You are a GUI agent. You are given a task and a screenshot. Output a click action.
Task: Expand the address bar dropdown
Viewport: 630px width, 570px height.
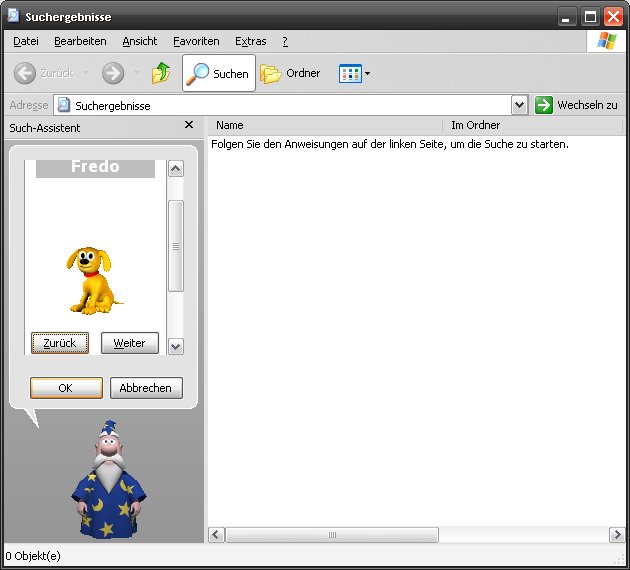click(519, 105)
